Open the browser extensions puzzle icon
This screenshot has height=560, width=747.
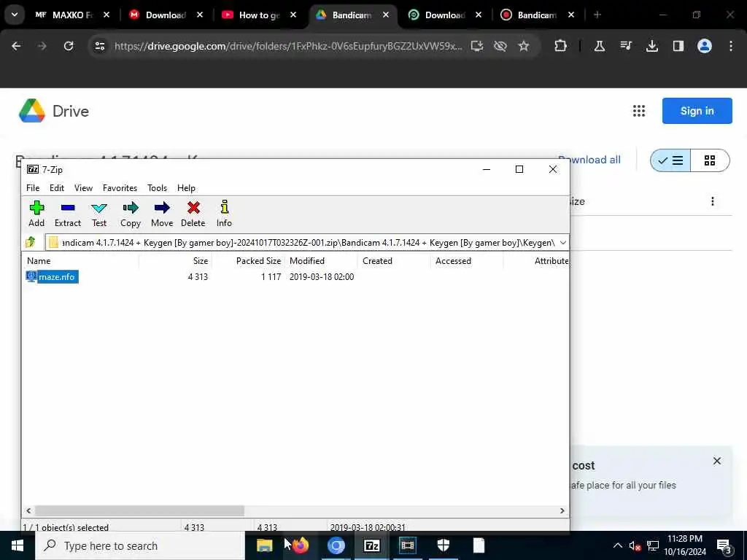[x=561, y=46]
